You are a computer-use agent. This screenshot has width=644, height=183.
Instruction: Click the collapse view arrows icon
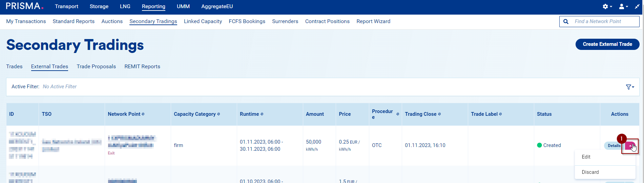pos(637,6)
